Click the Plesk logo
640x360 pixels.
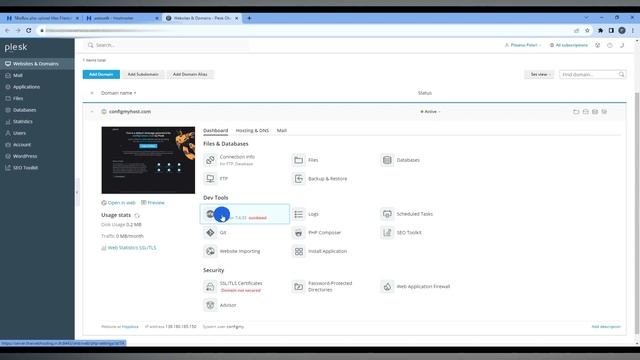[16, 47]
